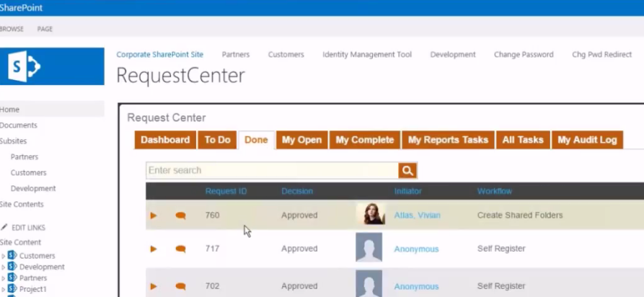Open Site Contents in left navigation
This screenshot has height=297, width=644.
[22, 204]
